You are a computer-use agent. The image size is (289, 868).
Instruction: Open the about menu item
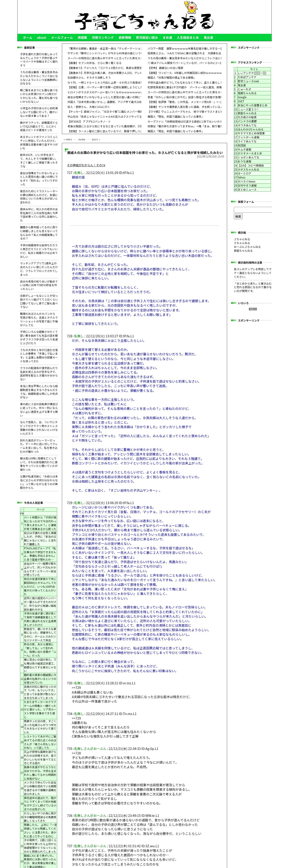42,38
